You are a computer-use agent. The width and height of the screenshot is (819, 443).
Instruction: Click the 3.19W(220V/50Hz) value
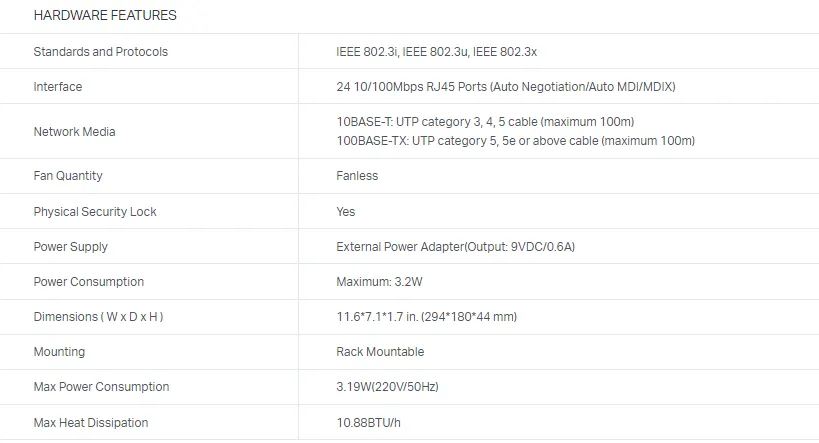(388, 387)
